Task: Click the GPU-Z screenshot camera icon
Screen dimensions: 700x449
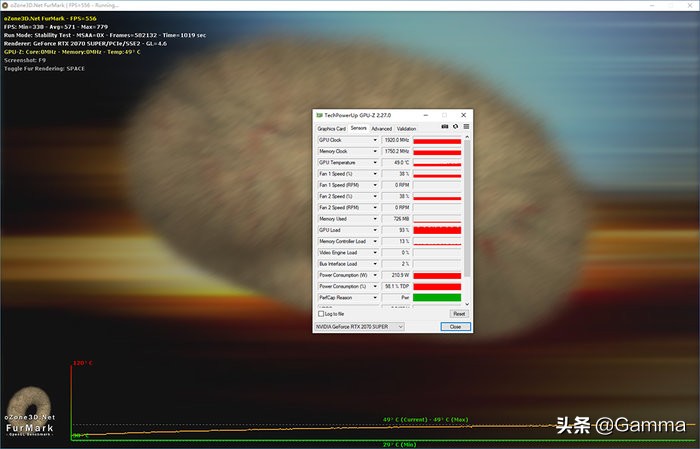Action: (x=445, y=127)
